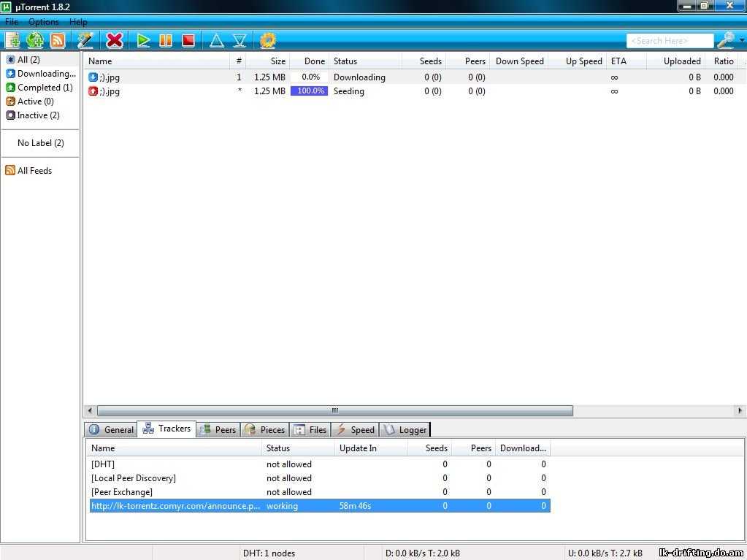Click the horizontal scrollbar thumb

(335, 410)
